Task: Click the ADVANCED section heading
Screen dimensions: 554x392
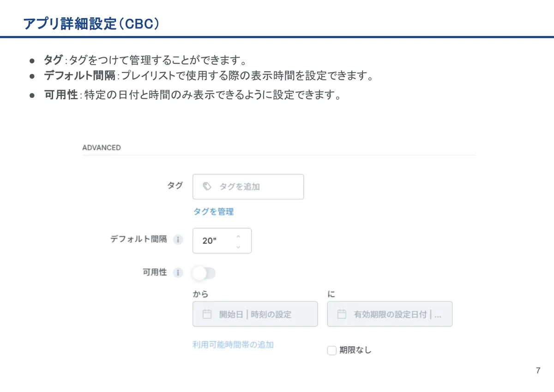Action: (x=102, y=148)
